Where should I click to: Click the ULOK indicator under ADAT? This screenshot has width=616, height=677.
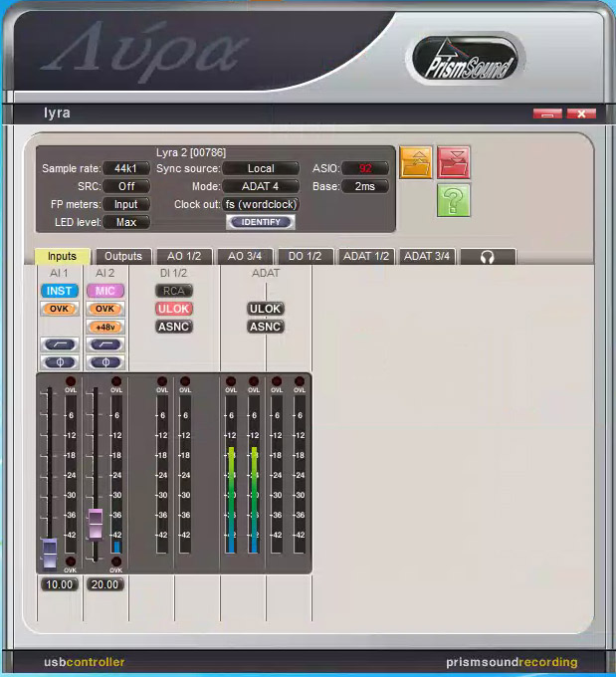[266, 309]
